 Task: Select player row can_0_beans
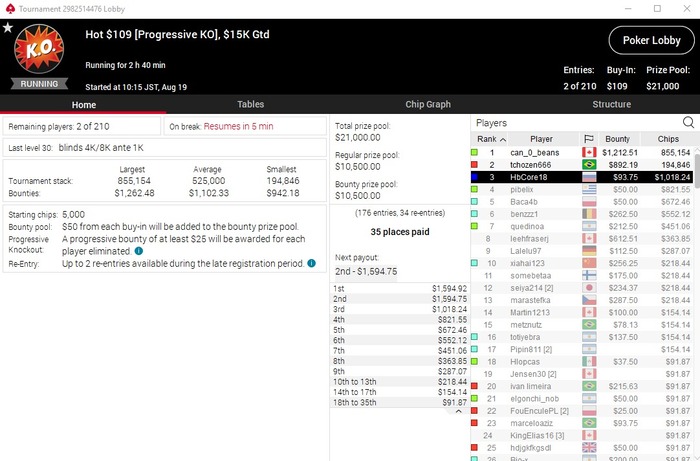click(582, 152)
